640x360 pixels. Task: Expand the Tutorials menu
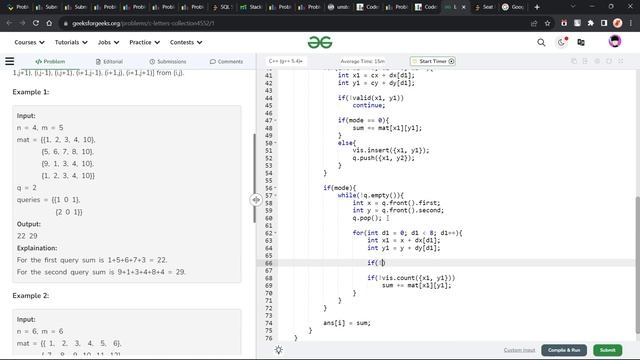pyautogui.click(x=71, y=42)
